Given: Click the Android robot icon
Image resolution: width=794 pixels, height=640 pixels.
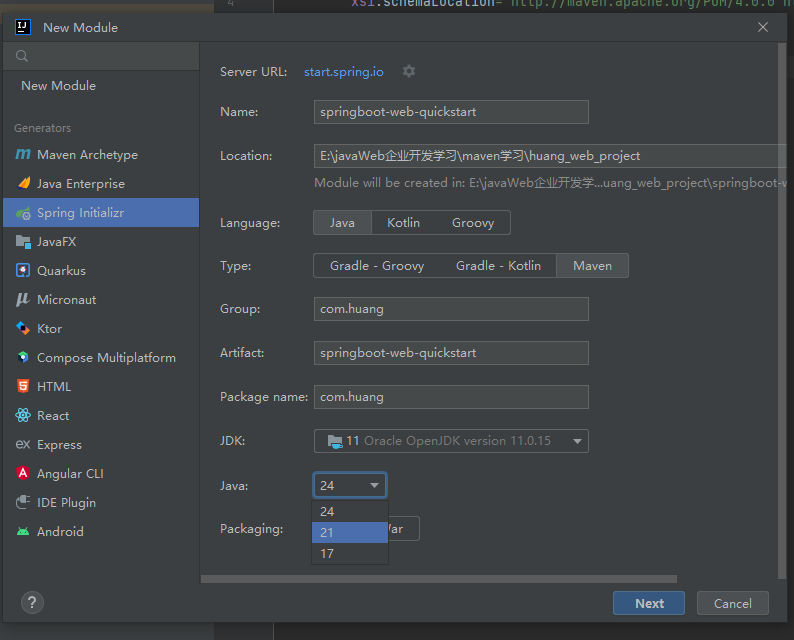Looking at the screenshot, I should pos(23,532).
